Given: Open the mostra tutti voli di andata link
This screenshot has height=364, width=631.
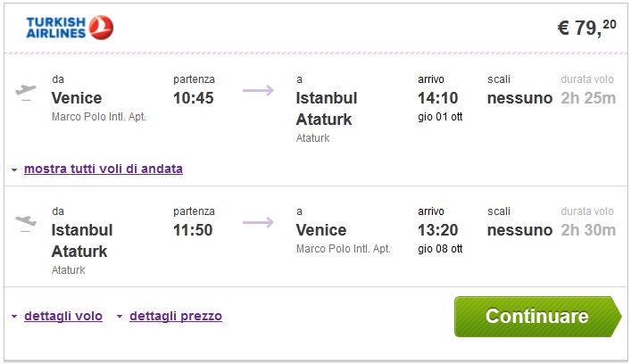Looking at the screenshot, I should click(x=104, y=169).
